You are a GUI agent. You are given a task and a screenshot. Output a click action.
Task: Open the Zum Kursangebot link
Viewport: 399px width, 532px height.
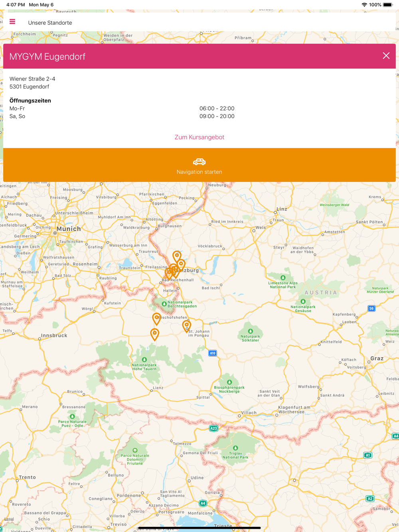pos(199,137)
